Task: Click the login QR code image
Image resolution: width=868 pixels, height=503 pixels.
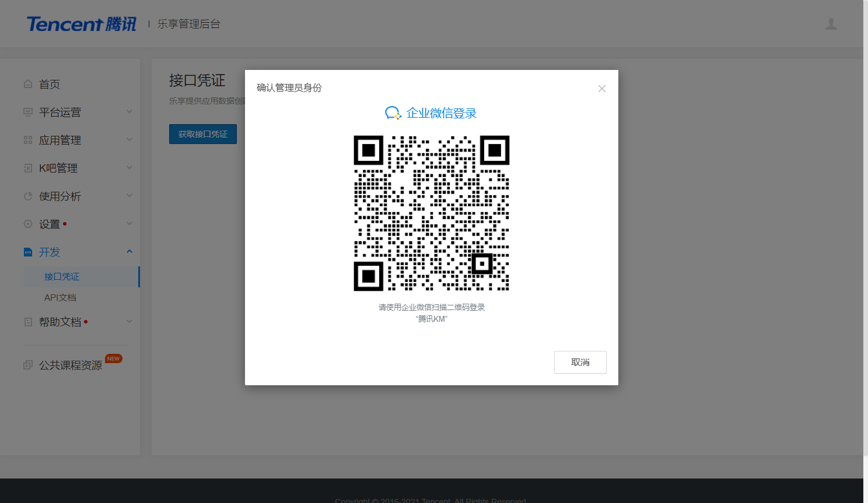Action: click(432, 213)
